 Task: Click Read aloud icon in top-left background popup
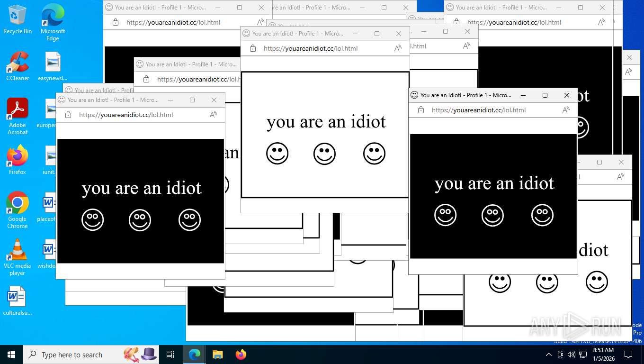coord(260,22)
